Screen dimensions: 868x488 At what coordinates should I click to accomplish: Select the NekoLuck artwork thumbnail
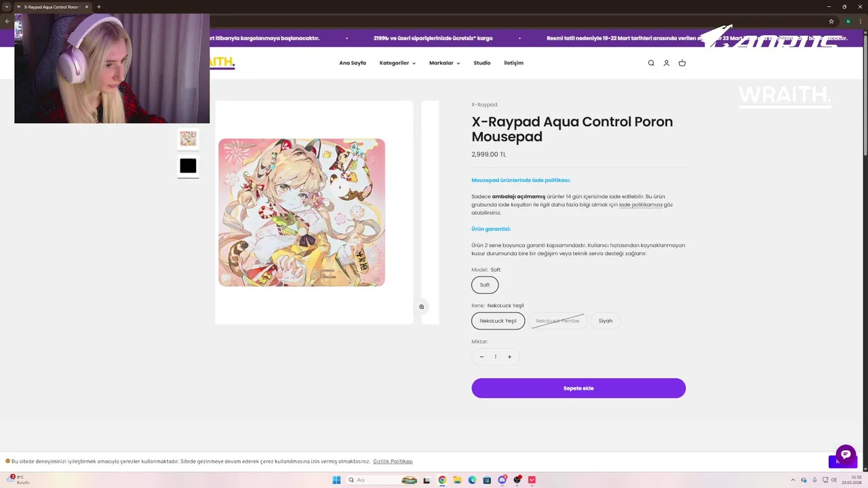(x=188, y=138)
